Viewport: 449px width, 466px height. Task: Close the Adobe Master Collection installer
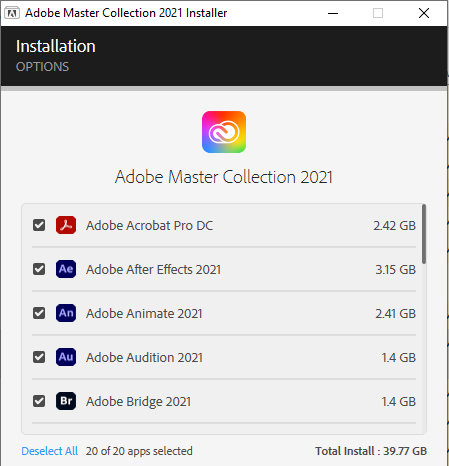(x=424, y=13)
